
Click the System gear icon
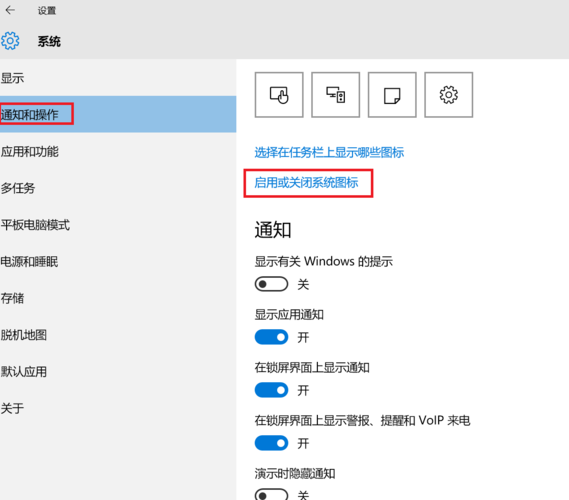click(10, 41)
